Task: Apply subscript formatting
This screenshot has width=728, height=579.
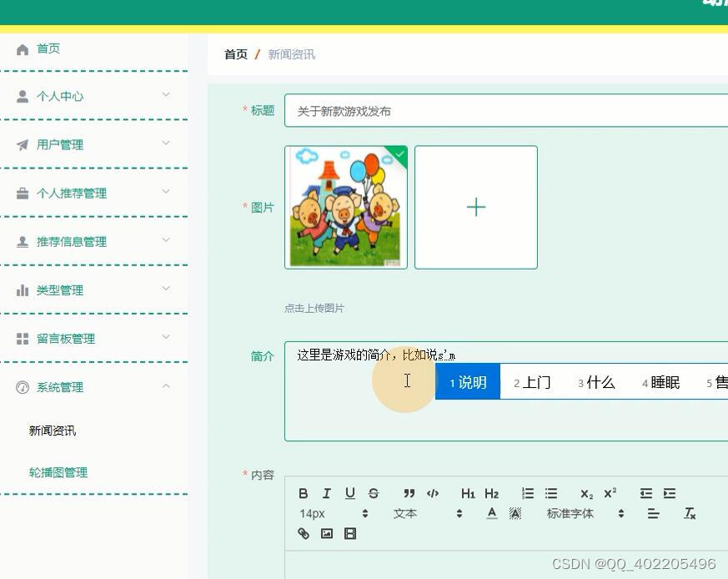Action: pos(586,494)
